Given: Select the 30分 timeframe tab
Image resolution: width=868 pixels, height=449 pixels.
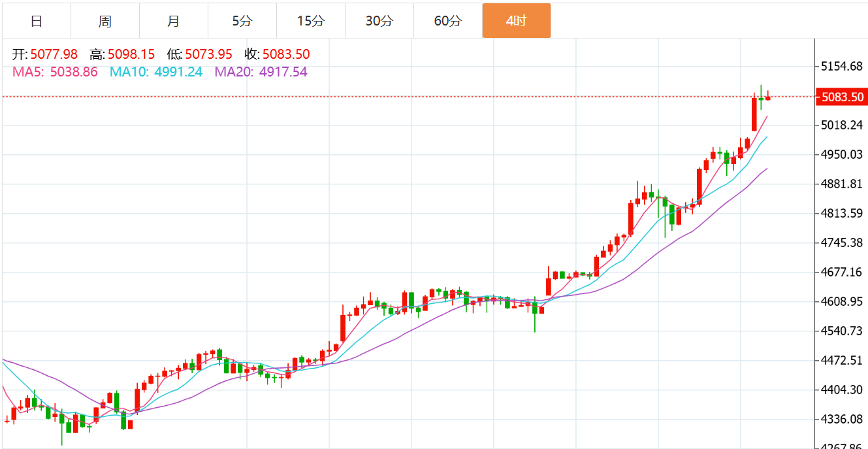Looking at the screenshot, I should pyautogui.click(x=379, y=21).
